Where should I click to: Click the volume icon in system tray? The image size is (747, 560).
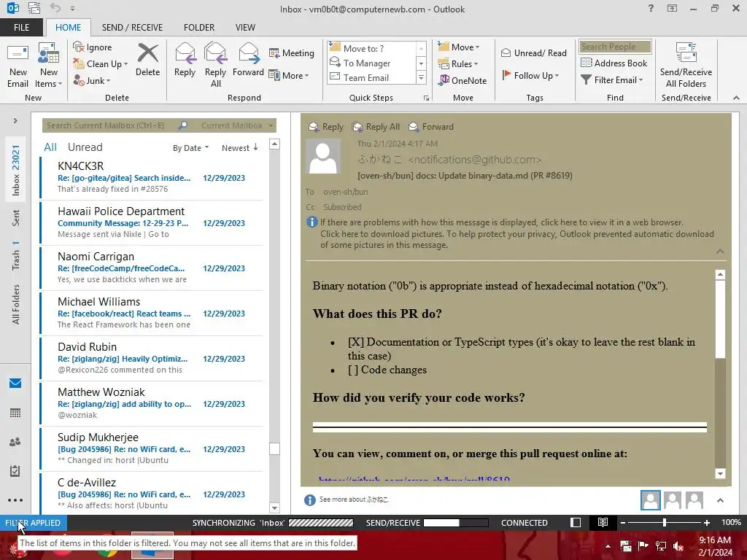point(678,546)
